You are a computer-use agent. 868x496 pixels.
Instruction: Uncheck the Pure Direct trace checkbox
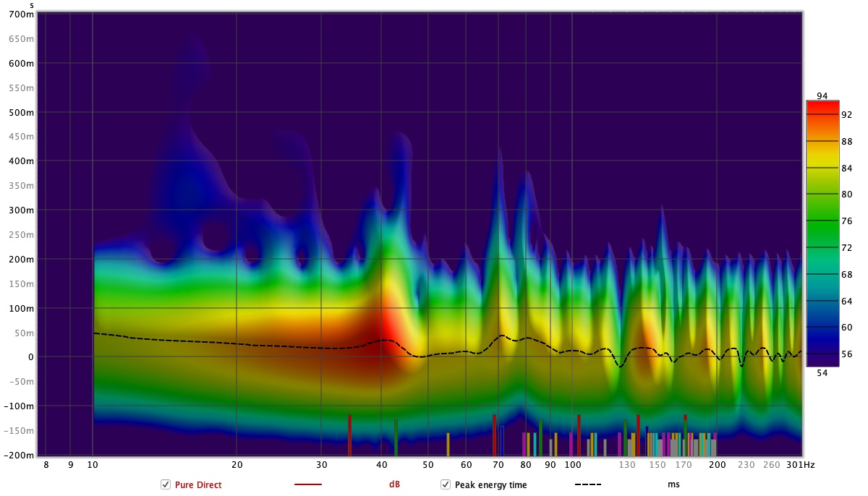pos(166,484)
